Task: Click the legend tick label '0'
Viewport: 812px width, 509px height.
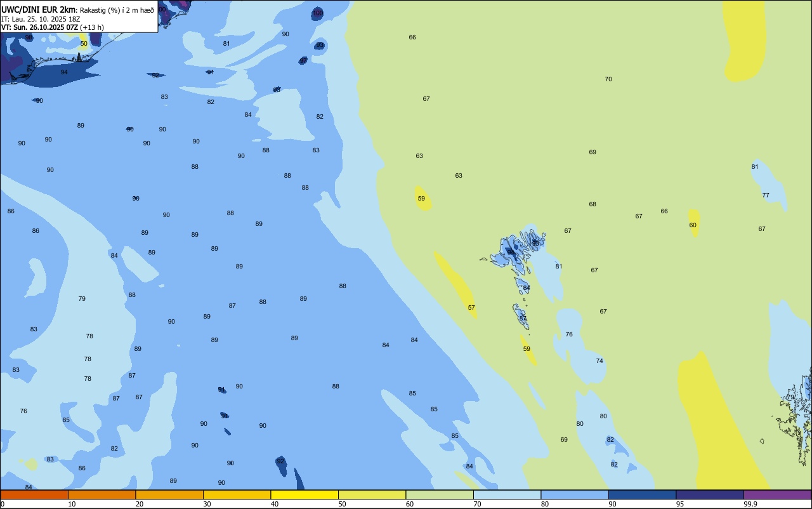Action: pos(3,504)
